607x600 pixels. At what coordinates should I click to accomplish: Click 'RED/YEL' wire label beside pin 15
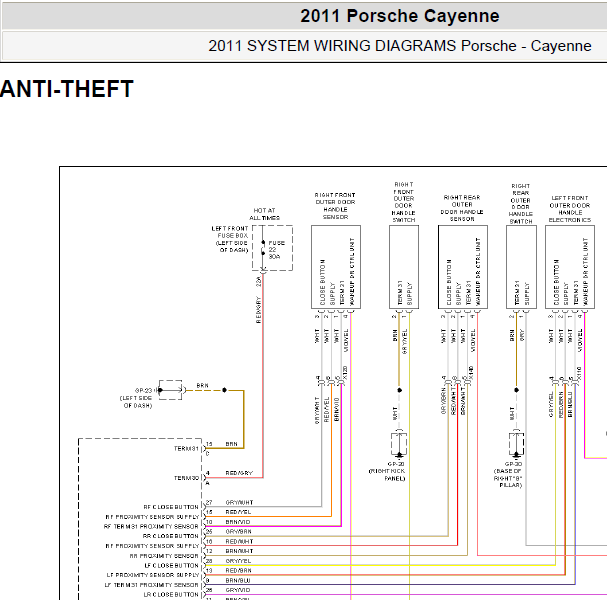(238, 512)
